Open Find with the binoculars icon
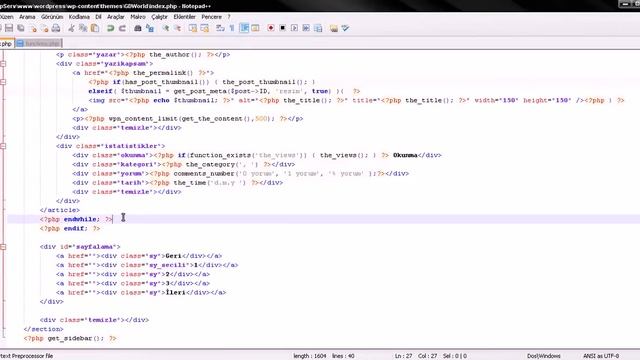 point(138,28)
